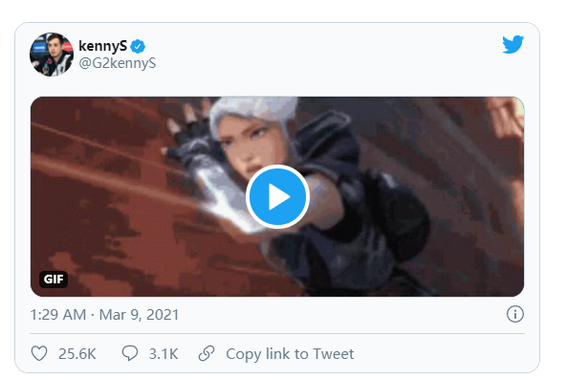Click the kennyS display name
588x380 pixels.
coord(103,46)
